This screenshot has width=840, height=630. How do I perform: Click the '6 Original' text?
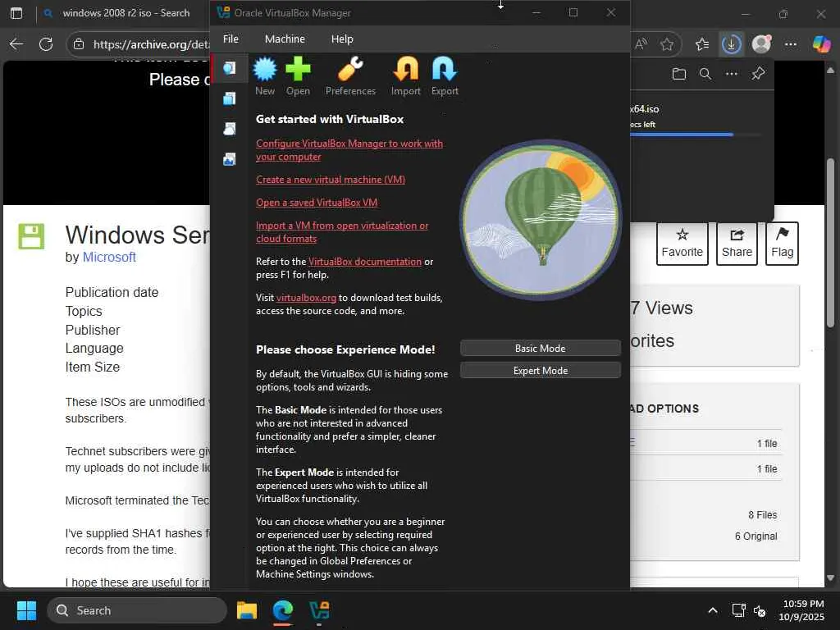tap(756, 536)
